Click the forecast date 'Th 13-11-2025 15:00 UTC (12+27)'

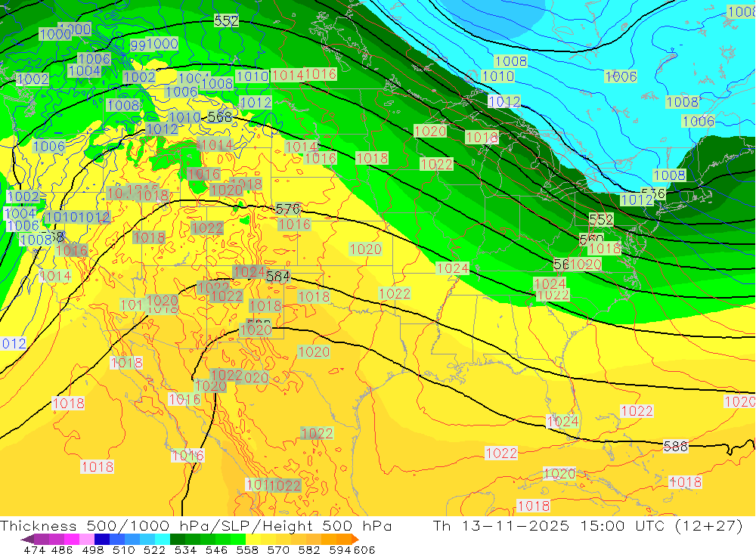click(587, 525)
